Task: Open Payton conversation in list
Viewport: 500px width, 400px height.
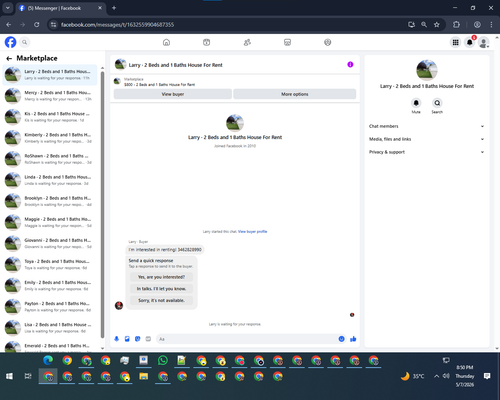Action: (50, 307)
